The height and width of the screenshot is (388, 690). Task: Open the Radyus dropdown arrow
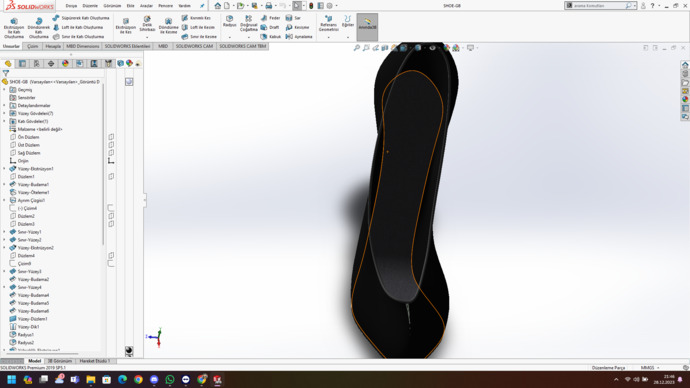click(x=229, y=37)
